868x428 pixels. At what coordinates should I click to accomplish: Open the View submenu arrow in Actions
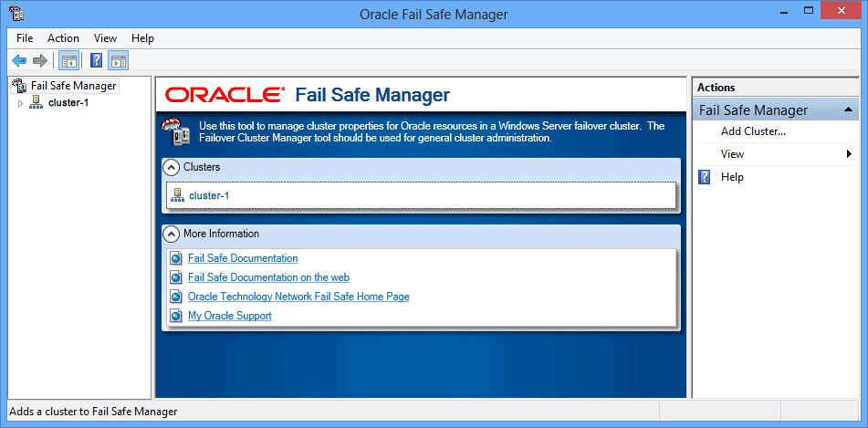pyautogui.click(x=849, y=154)
